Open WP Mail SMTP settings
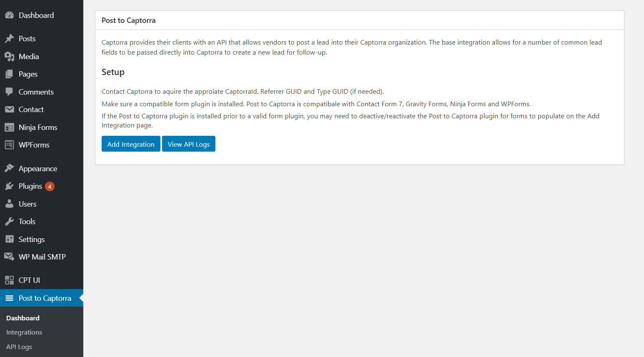 pyautogui.click(x=42, y=257)
